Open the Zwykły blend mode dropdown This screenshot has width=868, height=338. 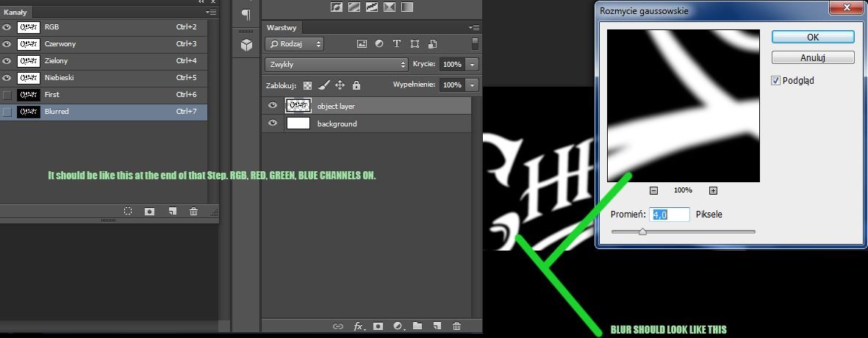[337, 64]
